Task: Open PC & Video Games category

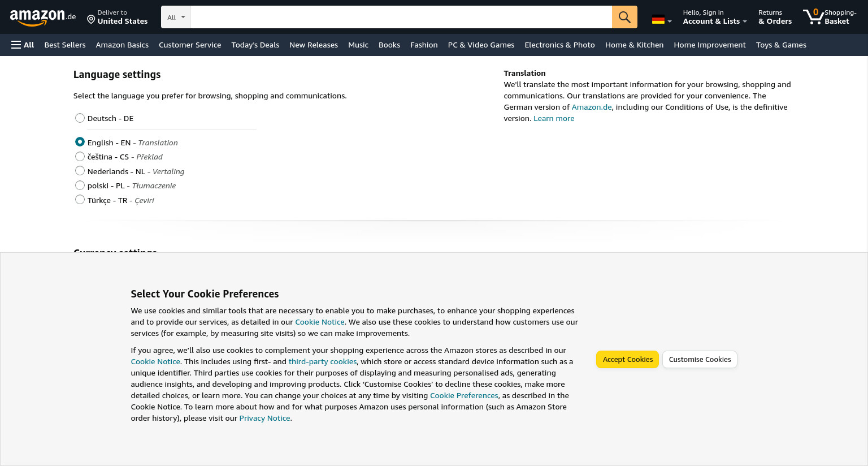Action: (x=481, y=45)
